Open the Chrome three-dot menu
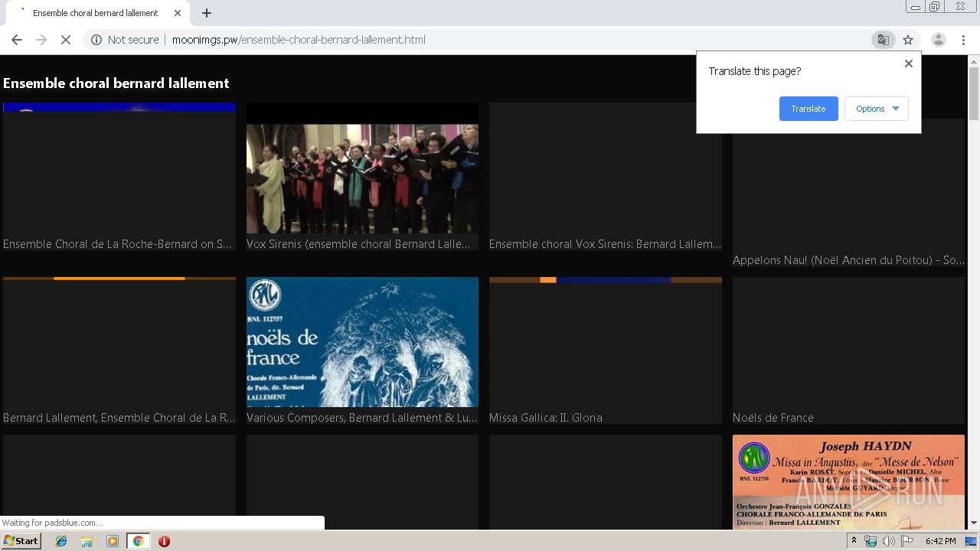The width and height of the screenshot is (980, 551). 964,40
